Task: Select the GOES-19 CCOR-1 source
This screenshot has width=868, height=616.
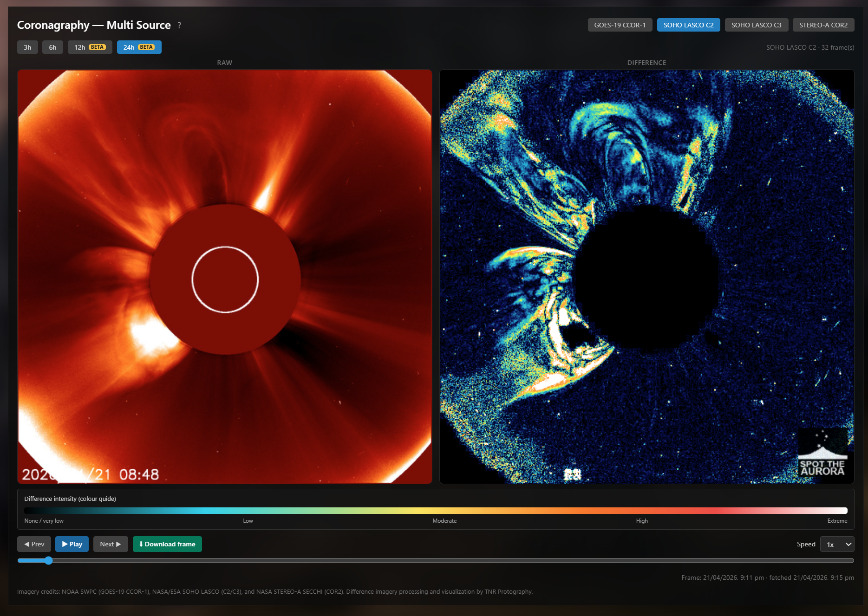Action: (620, 25)
